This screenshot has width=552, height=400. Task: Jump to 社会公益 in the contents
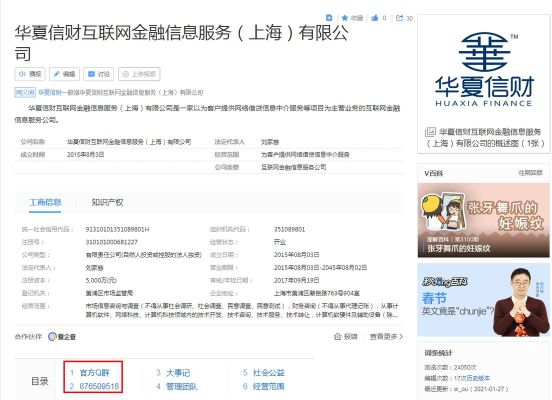[x=269, y=373]
